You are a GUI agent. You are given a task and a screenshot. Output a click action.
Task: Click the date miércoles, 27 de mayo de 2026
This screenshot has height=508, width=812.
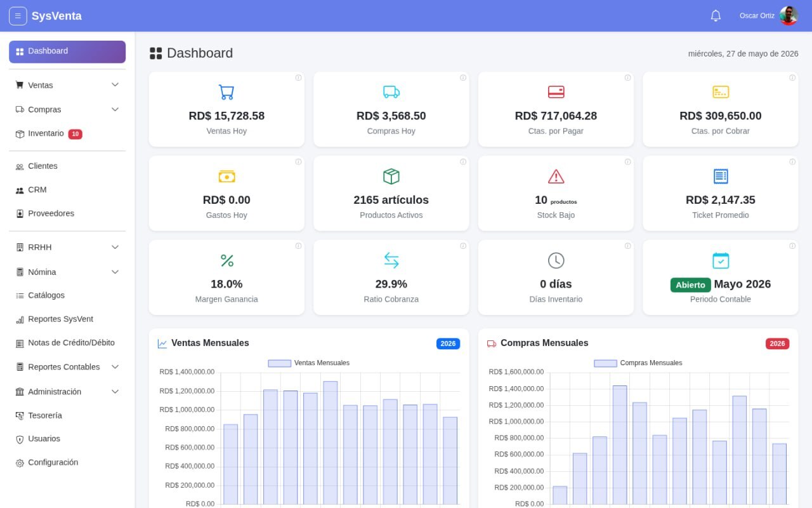click(743, 54)
